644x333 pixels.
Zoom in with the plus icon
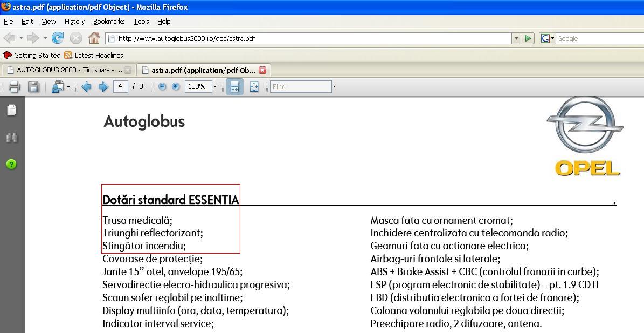176,86
